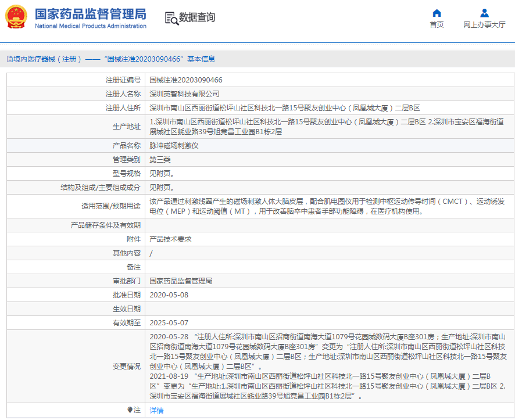
Task: Click the lightbulb icon beside 注
Action: point(130,410)
